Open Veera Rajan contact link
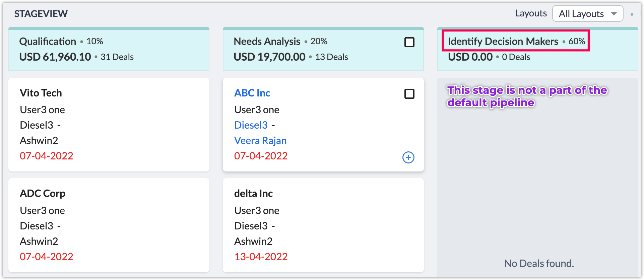 260,140
